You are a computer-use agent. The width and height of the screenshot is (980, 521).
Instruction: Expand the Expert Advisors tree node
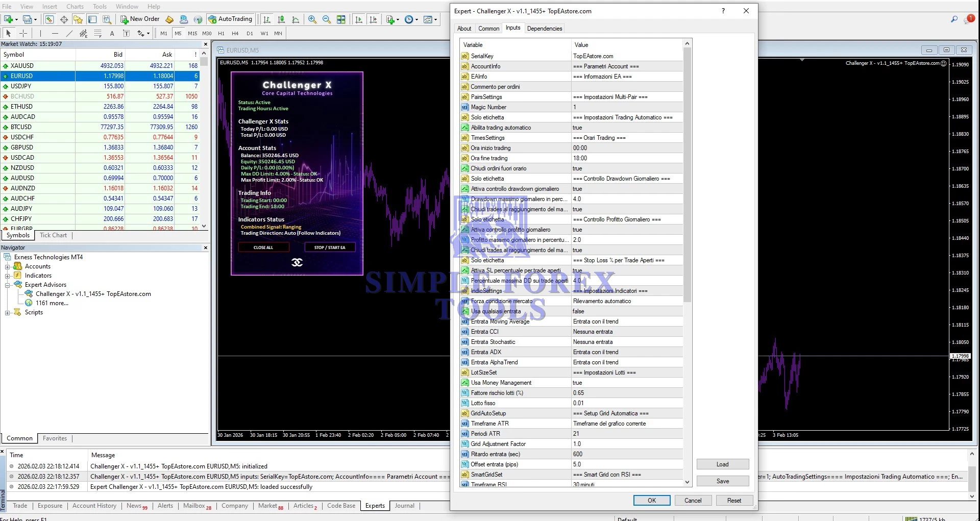(8, 285)
